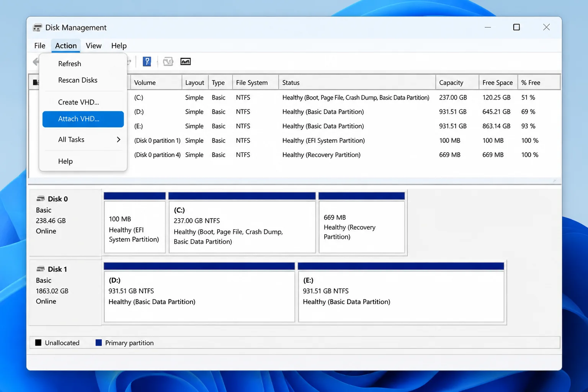
Task: Sort by the Layout column header
Action: click(195, 82)
